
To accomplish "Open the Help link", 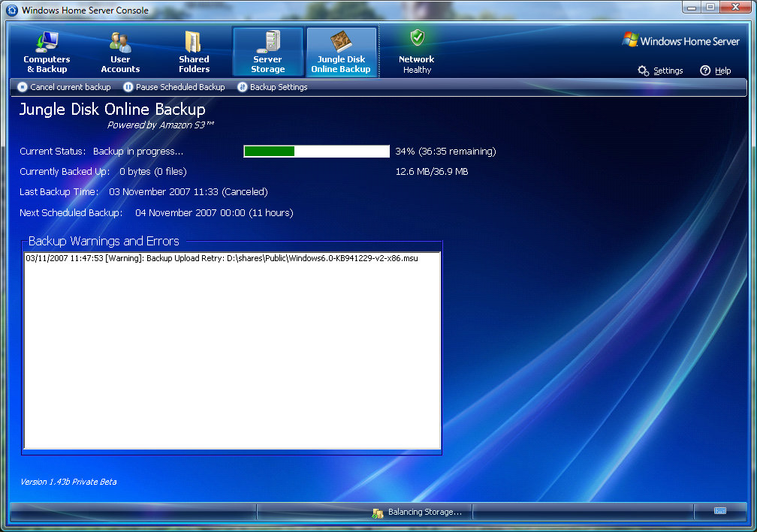I will pyautogui.click(x=722, y=71).
